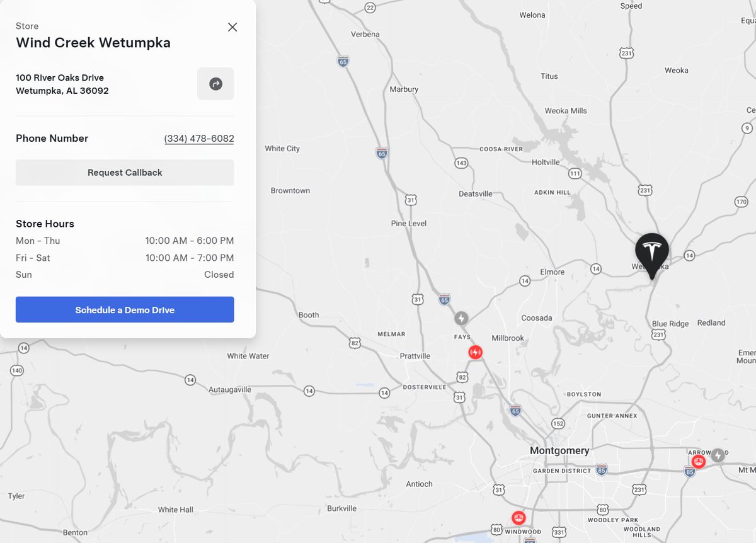Click the Redland map label
The width and height of the screenshot is (756, 543).
pyautogui.click(x=711, y=323)
